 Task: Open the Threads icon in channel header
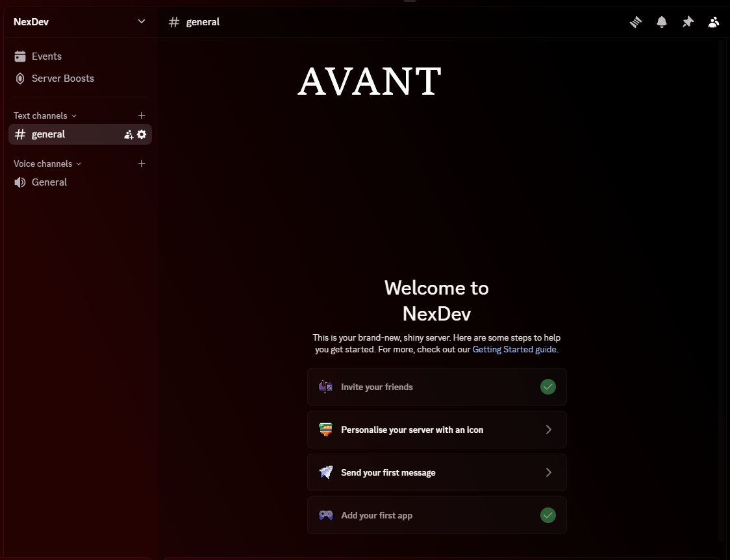[635, 22]
